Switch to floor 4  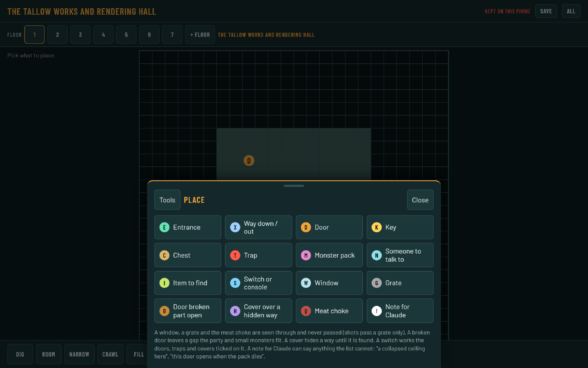tap(103, 35)
